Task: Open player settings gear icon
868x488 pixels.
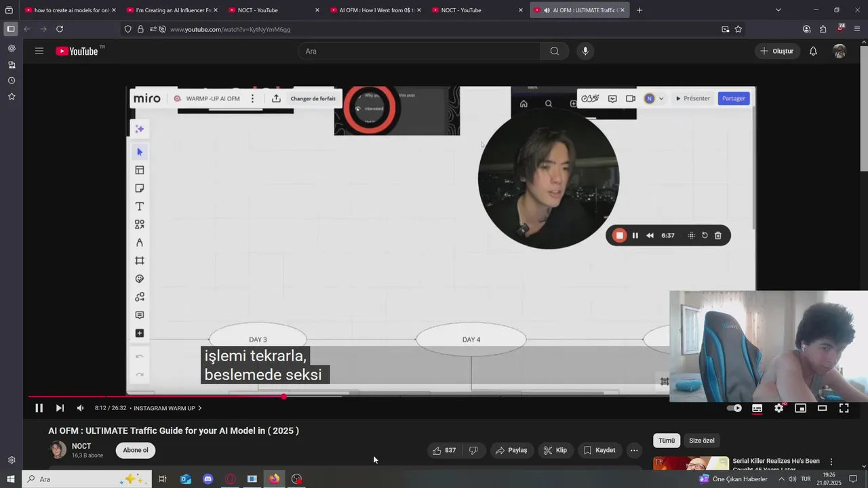Action: (779, 408)
